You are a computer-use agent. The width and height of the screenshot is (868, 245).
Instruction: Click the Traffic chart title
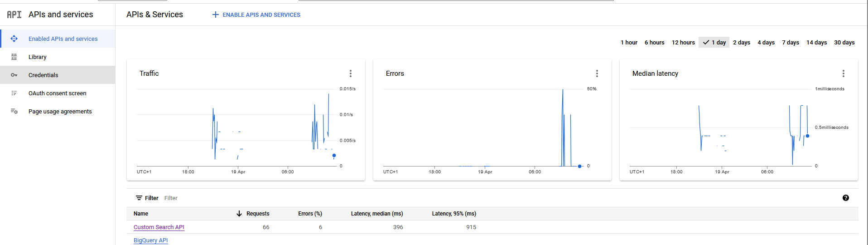click(x=149, y=73)
